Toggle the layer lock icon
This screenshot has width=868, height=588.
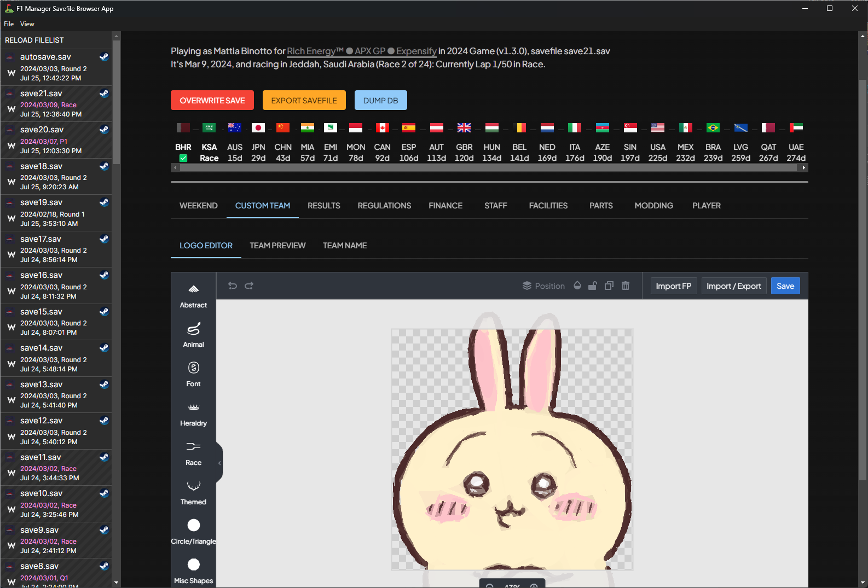(592, 286)
